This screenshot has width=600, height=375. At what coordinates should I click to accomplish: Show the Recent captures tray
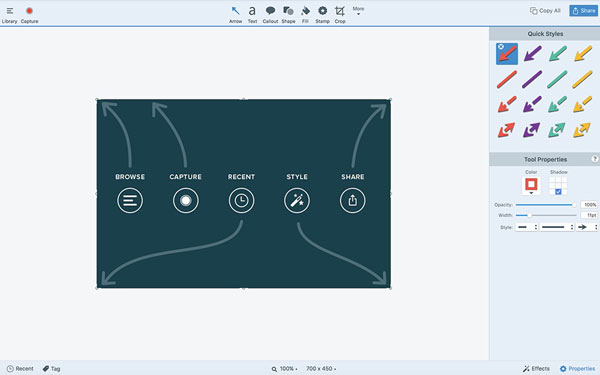point(20,368)
